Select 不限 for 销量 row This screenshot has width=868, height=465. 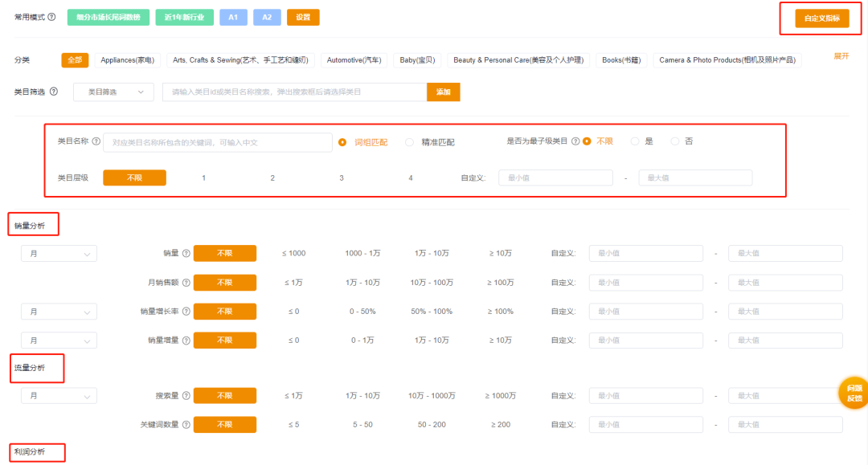(225, 253)
